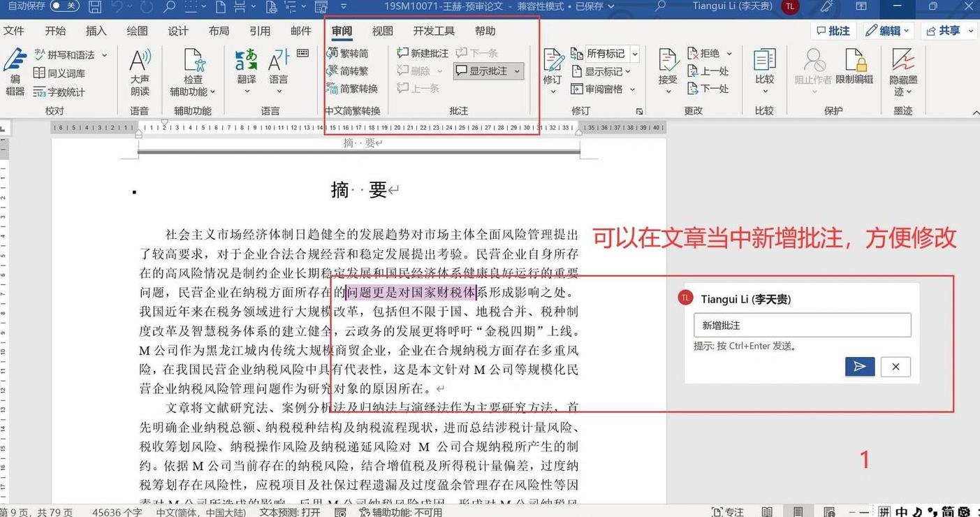Go to 上一处 previous change
The width and height of the screenshot is (980, 517).
pos(708,71)
